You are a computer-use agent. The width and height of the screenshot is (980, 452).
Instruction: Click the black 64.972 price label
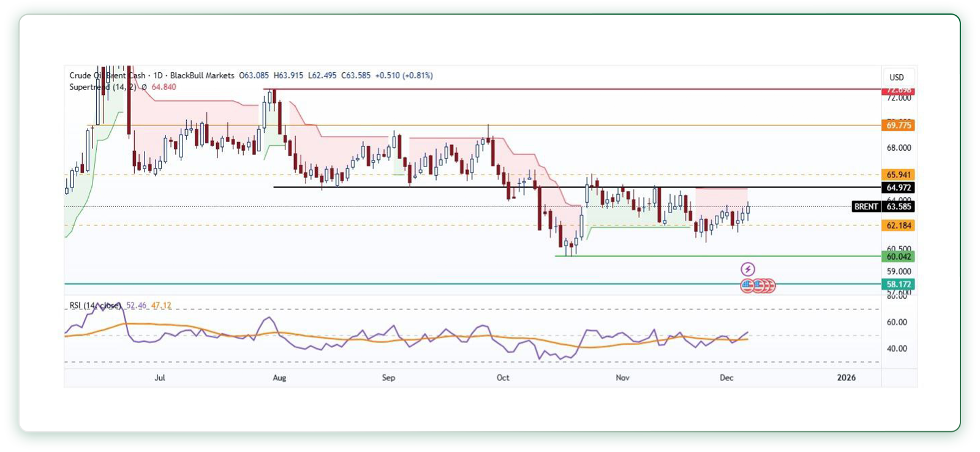point(898,187)
